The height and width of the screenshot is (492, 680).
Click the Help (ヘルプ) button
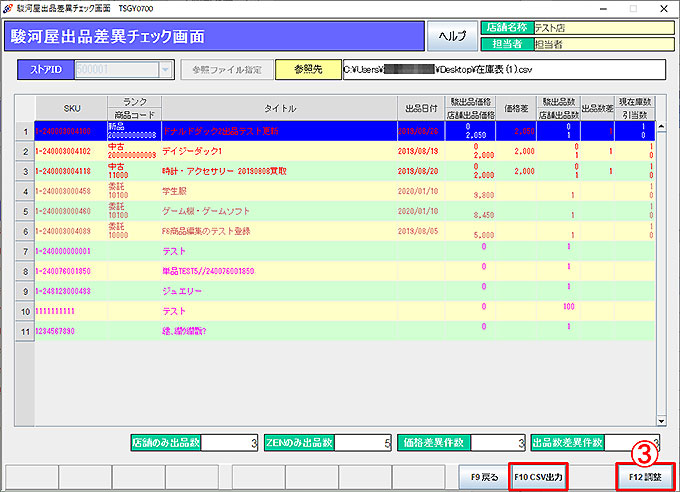[453, 35]
